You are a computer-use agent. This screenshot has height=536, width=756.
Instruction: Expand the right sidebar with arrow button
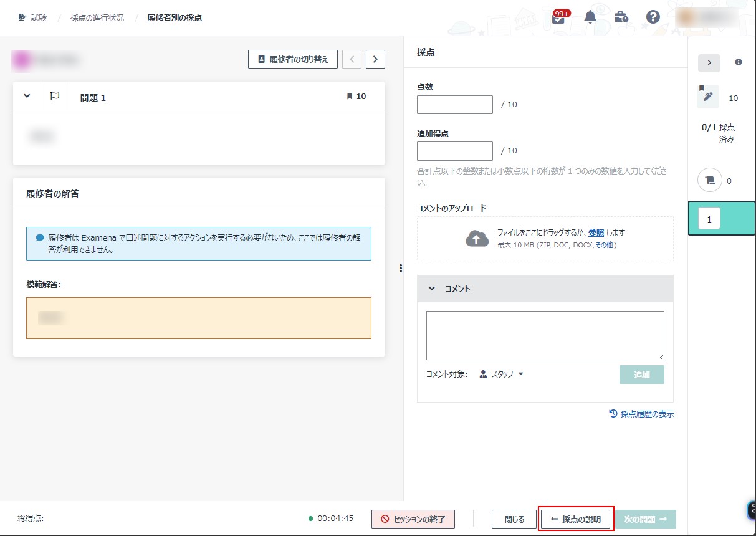[709, 63]
